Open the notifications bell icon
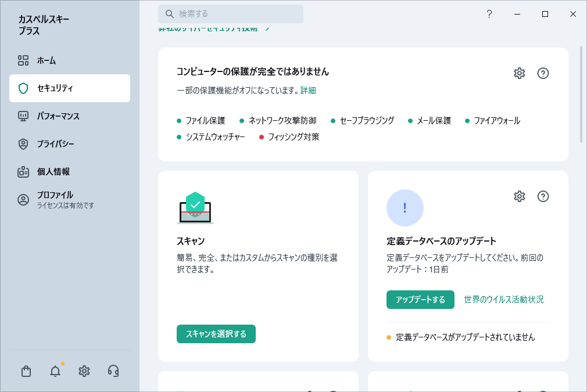 (x=55, y=371)
